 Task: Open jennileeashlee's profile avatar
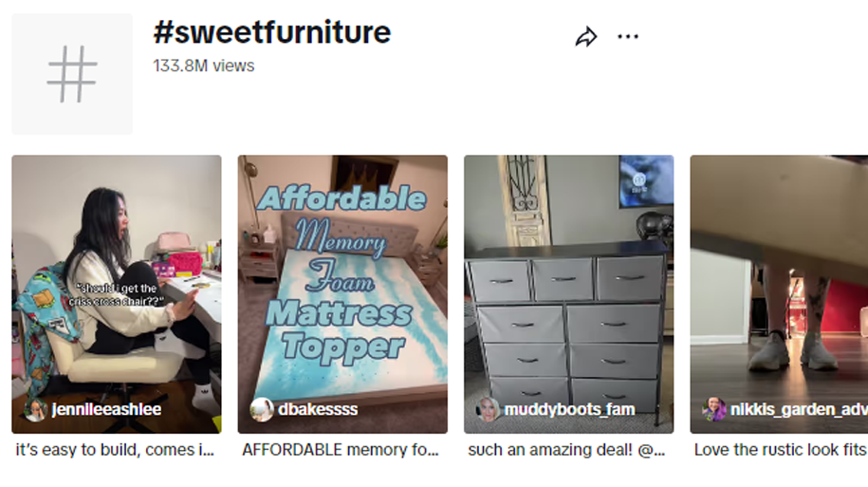pyautogui.click(x=35, y=410)
